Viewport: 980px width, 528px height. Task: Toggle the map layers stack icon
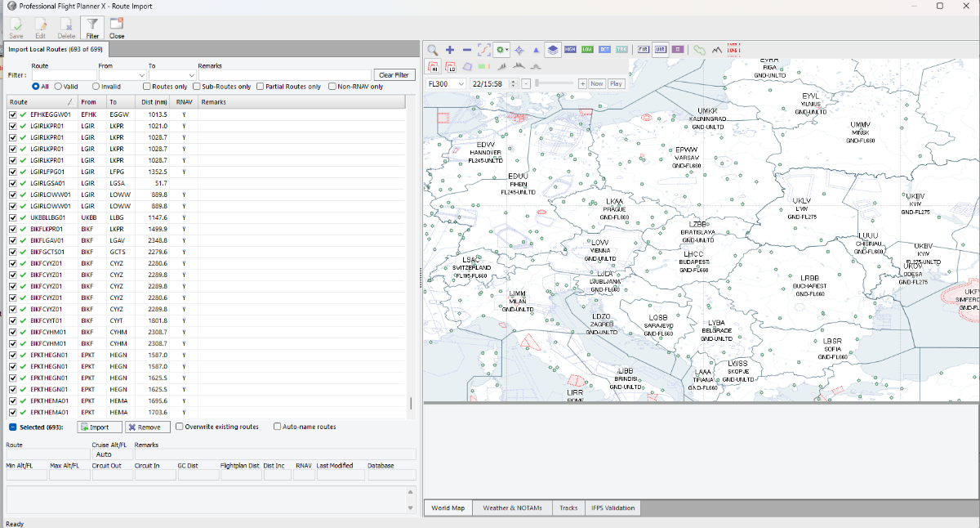[x=553, y=50]
